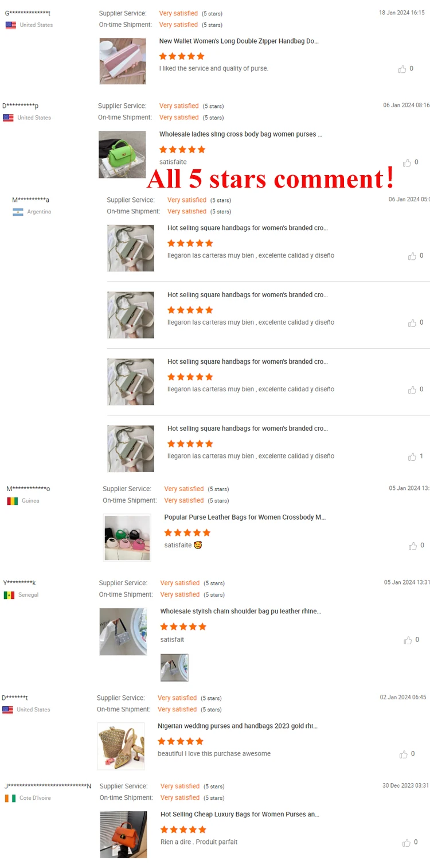Click thumbs-up on green bag "satisfaite" review

[x=407, y=162]
